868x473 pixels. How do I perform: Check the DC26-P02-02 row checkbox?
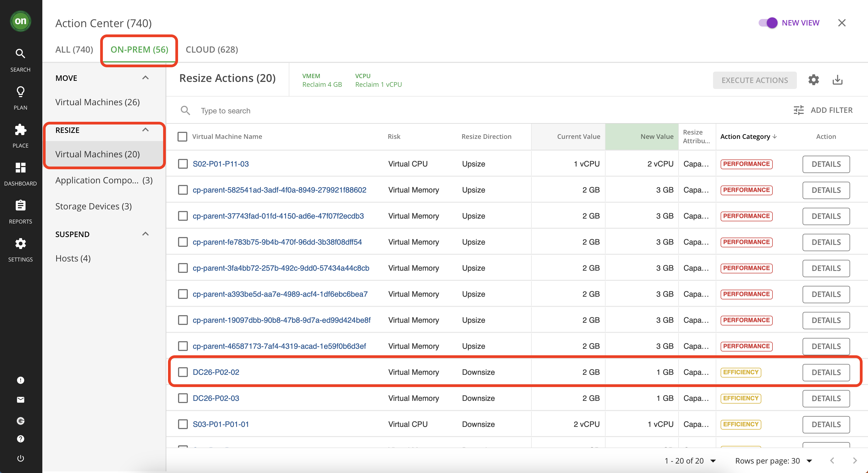point(183,372)
